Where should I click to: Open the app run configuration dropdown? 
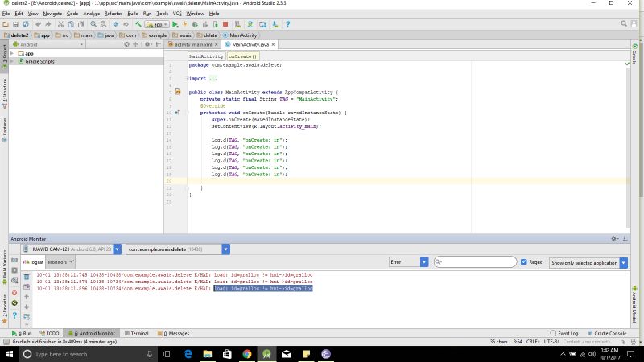(x=157, y=24)
